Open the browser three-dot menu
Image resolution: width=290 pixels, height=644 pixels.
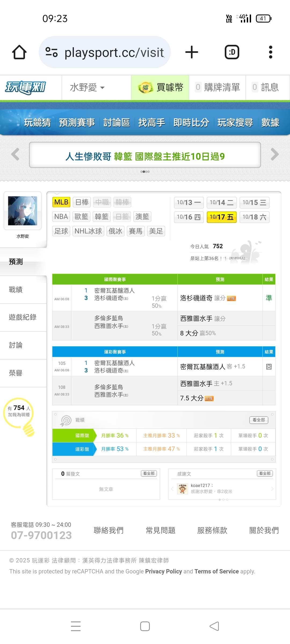click(x=270, y=52)
